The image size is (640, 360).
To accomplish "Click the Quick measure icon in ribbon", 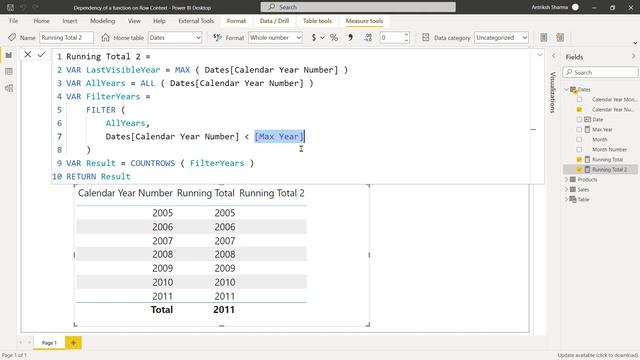I will (560, 38).
